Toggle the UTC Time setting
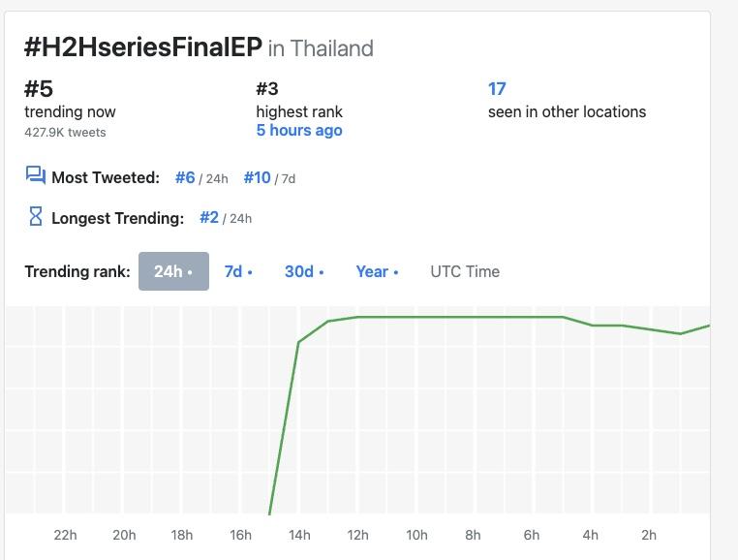The image size is (738, 560). [465, 271]
